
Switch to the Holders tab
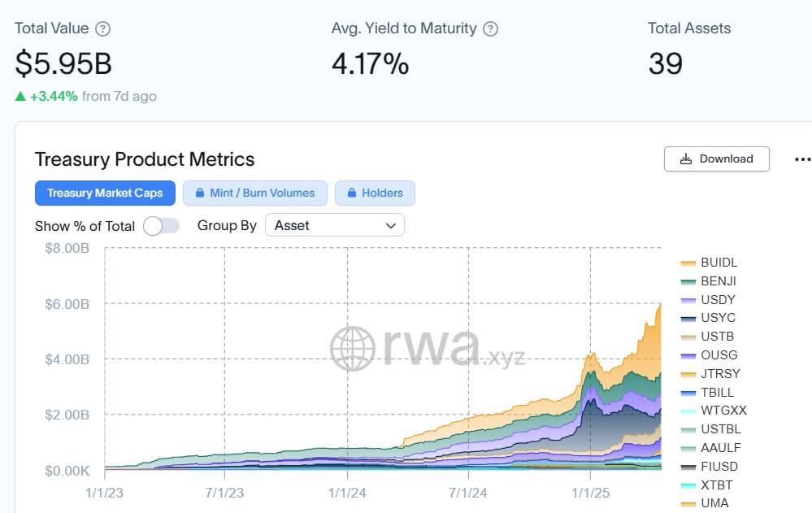click(375, 193)
